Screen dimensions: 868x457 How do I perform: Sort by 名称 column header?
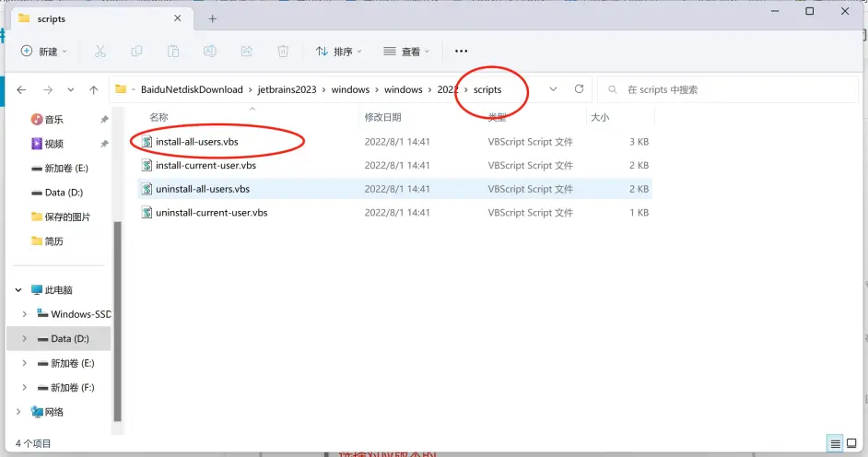click(x=158, y=117)
